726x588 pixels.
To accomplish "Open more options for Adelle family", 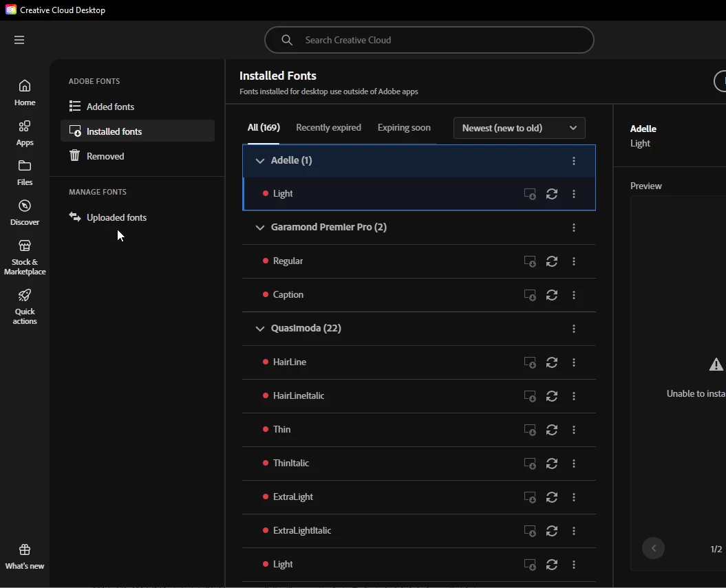I will [x=574, y=160].
